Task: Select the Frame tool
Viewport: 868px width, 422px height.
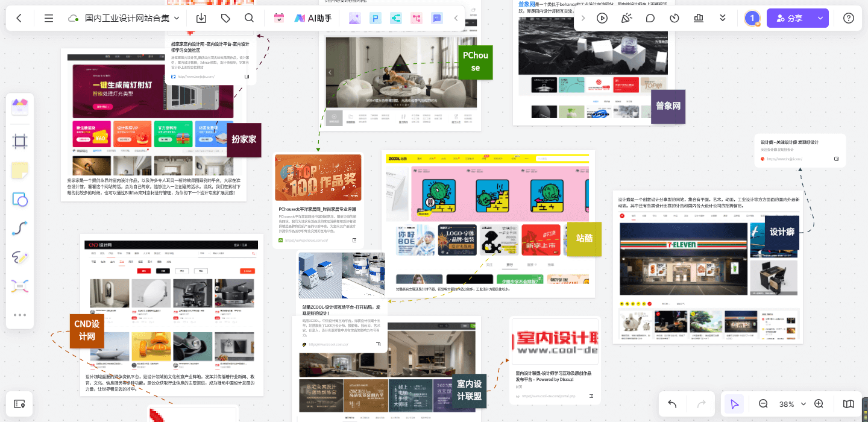Action: pyautogui.click(x=20, y=142)
